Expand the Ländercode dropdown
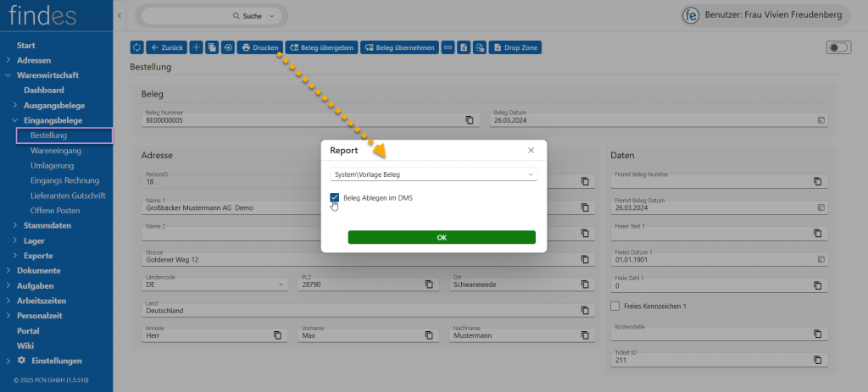 pyautogui.click(x=281, y=284)
